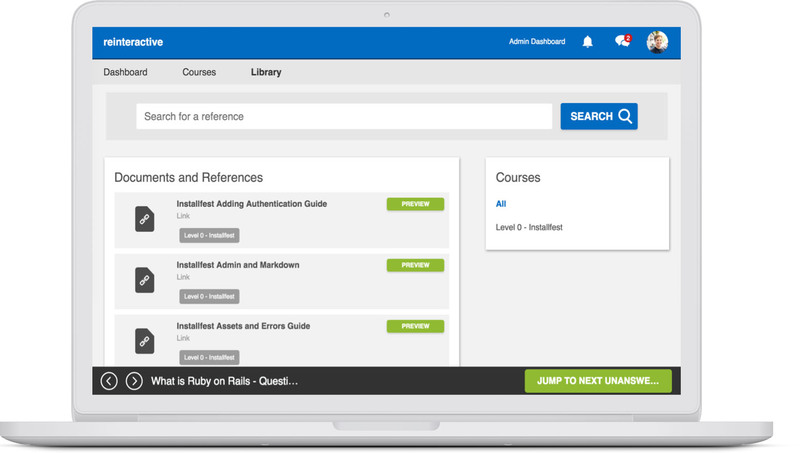Switch to the Courses tab
Image resolution: width=800 pixels, height=453 pixels.
point(199,72)
